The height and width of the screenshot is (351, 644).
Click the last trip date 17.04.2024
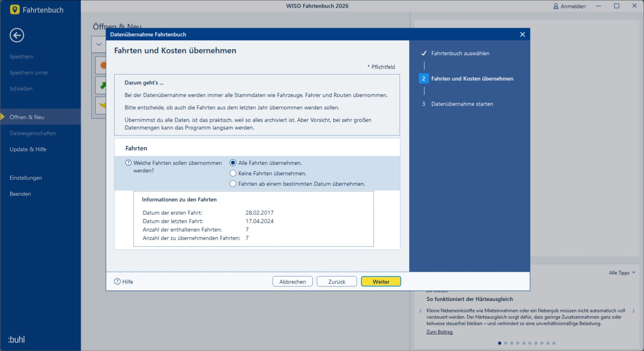pos(260,221)
